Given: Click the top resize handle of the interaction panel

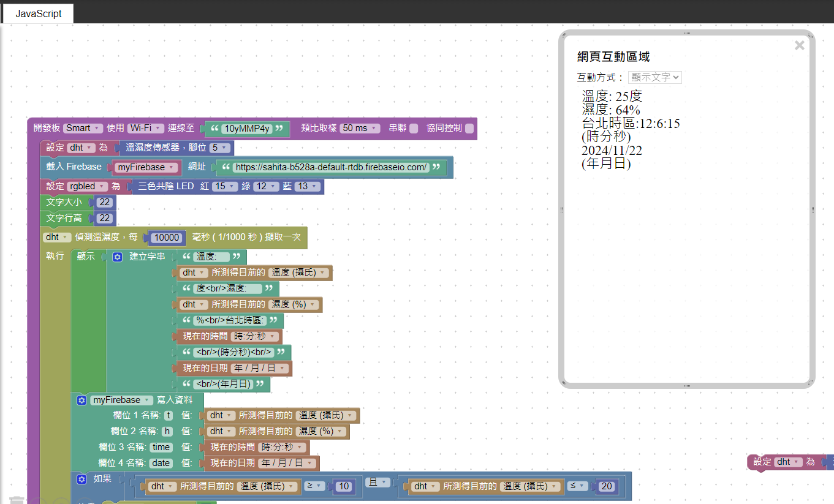Looking at the screenshot, I should click(687, 32).
